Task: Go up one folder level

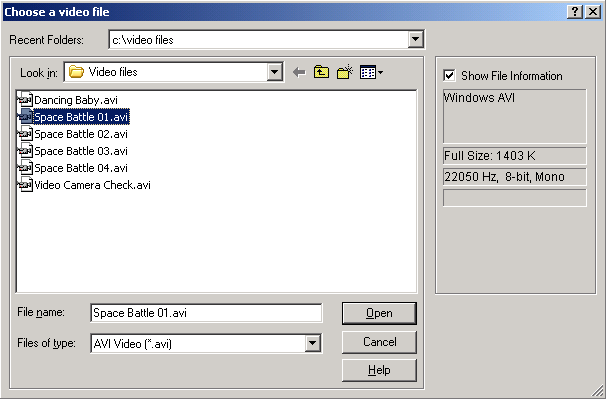Action: pos(322,72)
